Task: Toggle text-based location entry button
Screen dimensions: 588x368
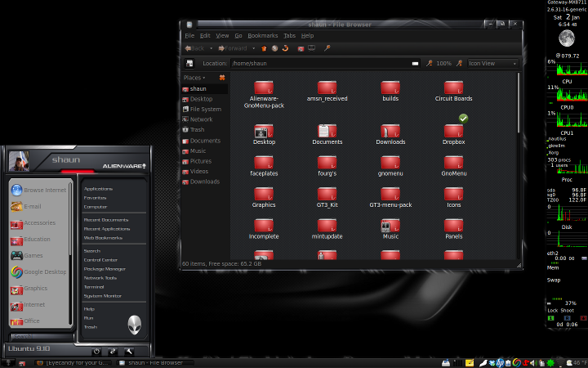Action: pyautogui.click(x=189, y=64)
